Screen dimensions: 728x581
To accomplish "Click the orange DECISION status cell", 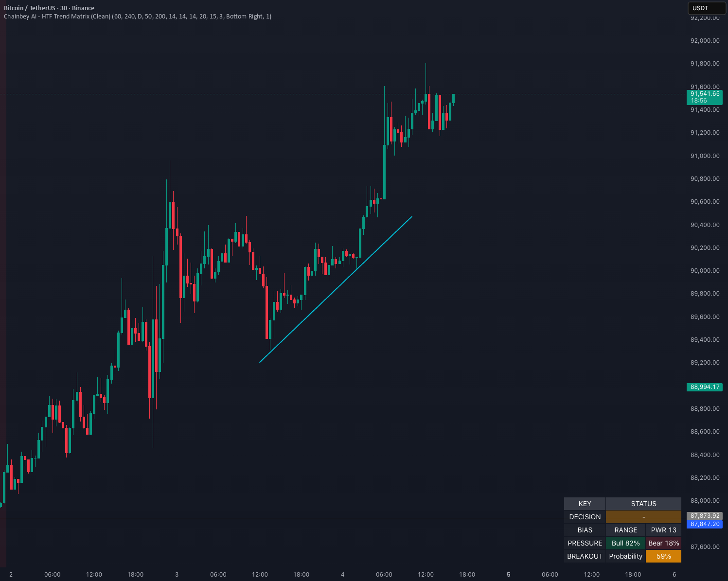I will (643, 517).
